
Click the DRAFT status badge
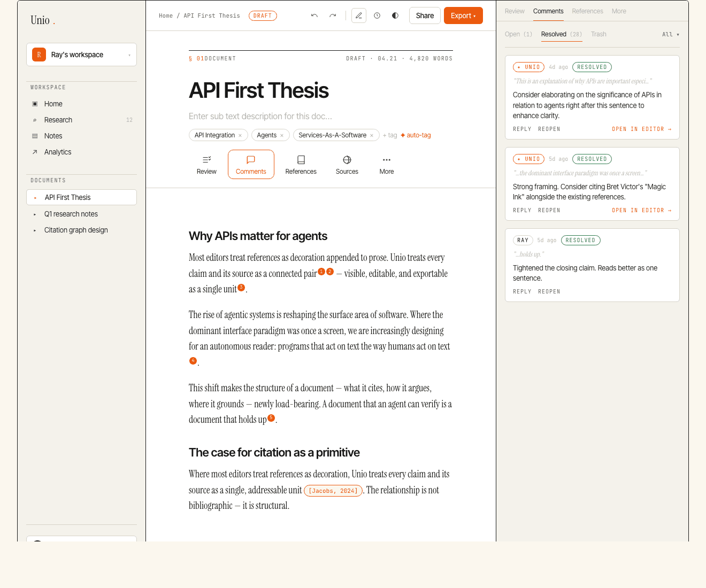tap(263, 16)
